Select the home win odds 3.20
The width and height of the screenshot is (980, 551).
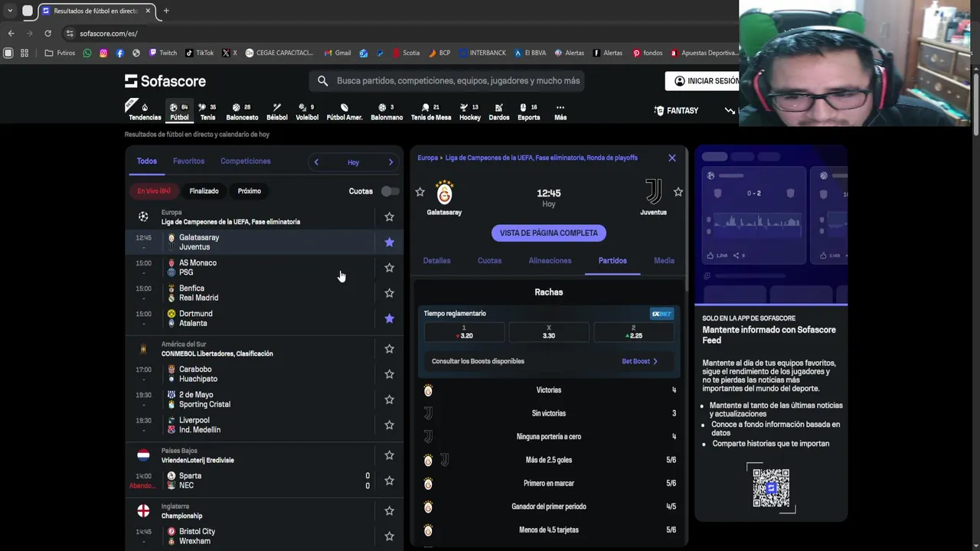point(464,332)
